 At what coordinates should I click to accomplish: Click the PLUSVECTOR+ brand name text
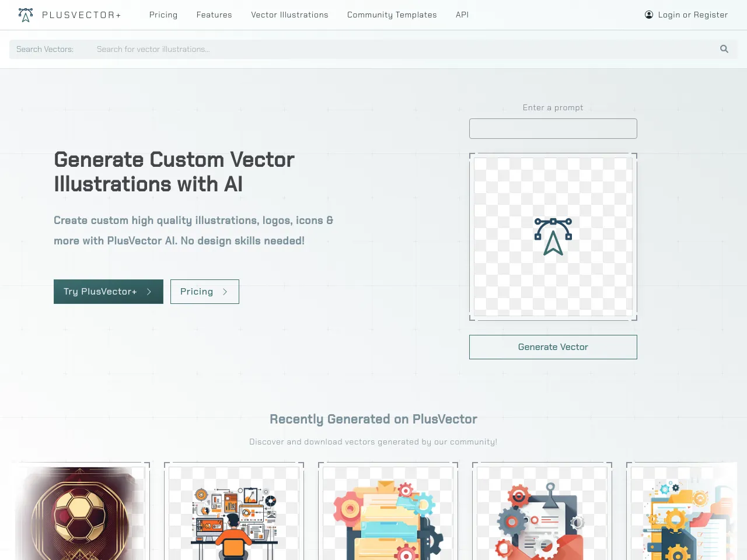click(82, 15)
